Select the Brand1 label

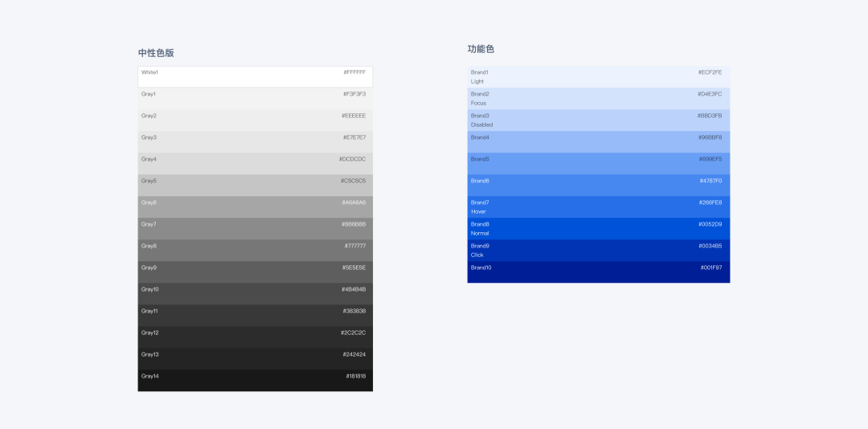point(479,72)
